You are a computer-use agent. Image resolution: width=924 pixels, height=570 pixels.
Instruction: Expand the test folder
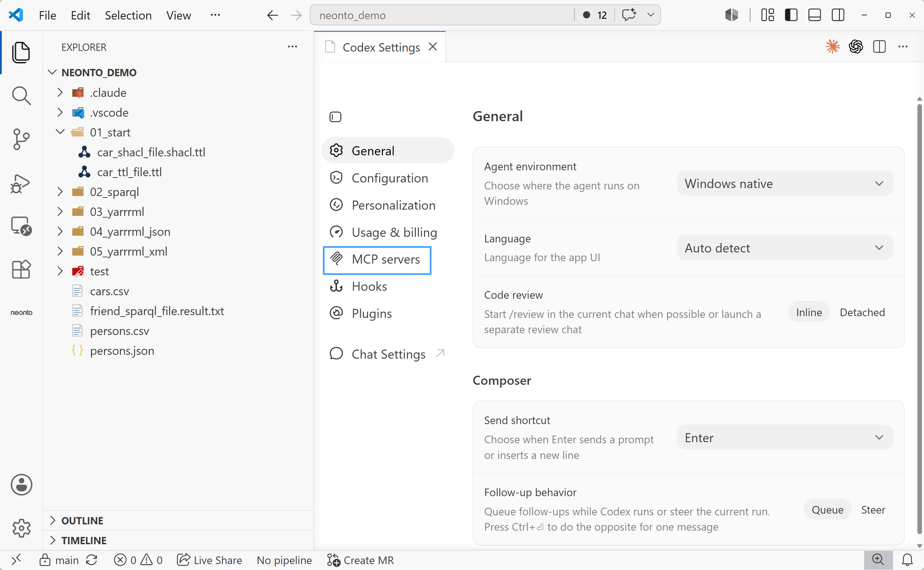60,271
